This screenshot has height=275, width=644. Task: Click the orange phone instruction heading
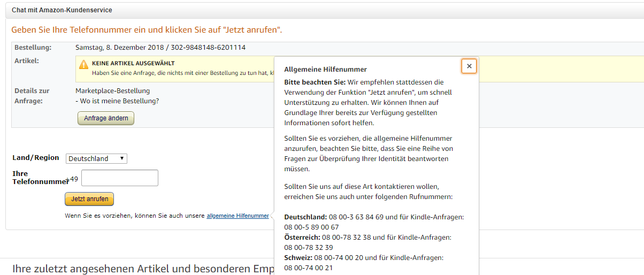[147, 30]
